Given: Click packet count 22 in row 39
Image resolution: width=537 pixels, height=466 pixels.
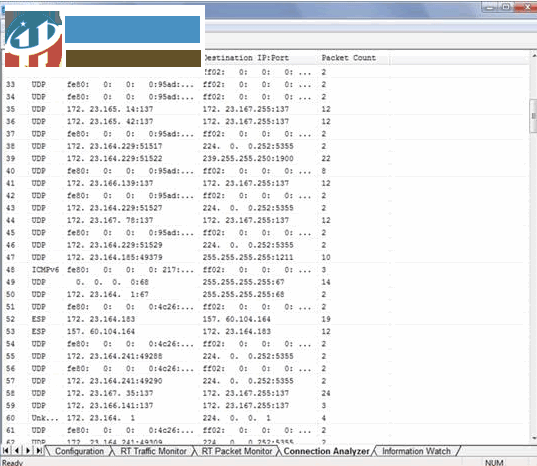Looking at the screenshot, I should click(326, 159).
